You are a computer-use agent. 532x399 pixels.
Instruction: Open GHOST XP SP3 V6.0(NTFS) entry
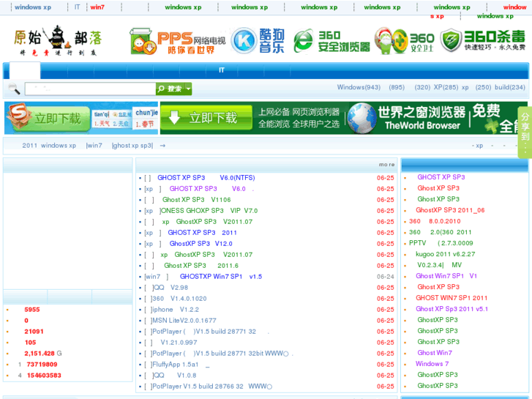click(x=206, y=178)
